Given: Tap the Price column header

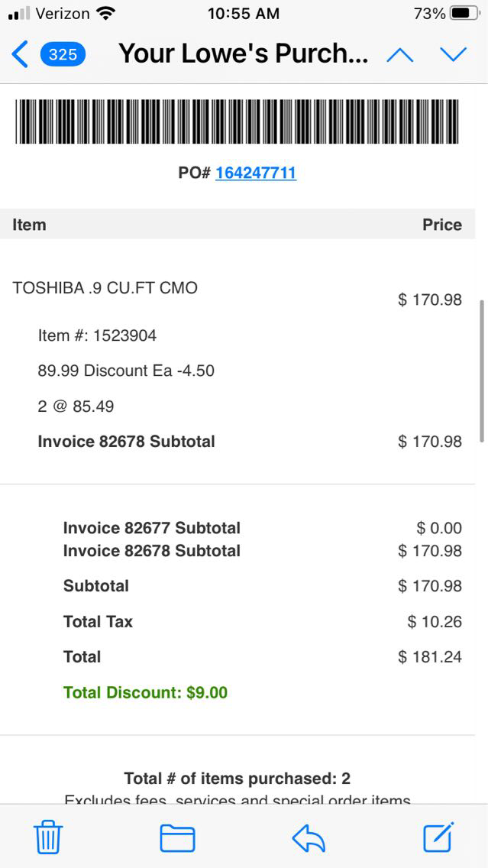Looking at the screenshot, I should point(441,225).
